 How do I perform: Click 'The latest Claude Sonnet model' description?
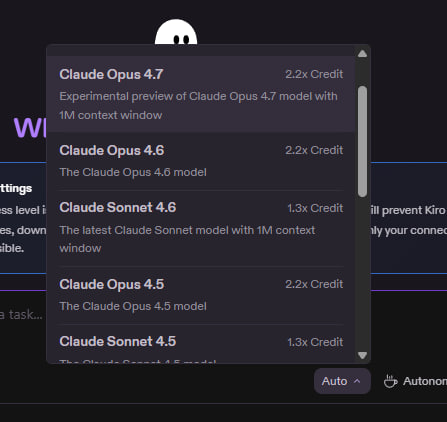coord(187,239)
